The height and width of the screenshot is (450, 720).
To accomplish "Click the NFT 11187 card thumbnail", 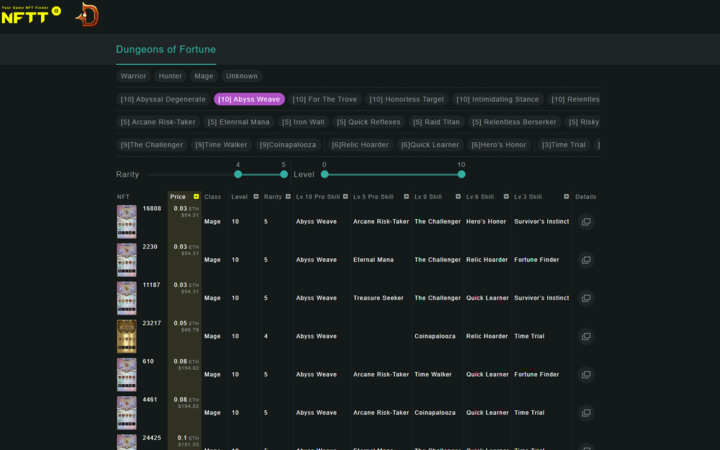I will (127, 298).
